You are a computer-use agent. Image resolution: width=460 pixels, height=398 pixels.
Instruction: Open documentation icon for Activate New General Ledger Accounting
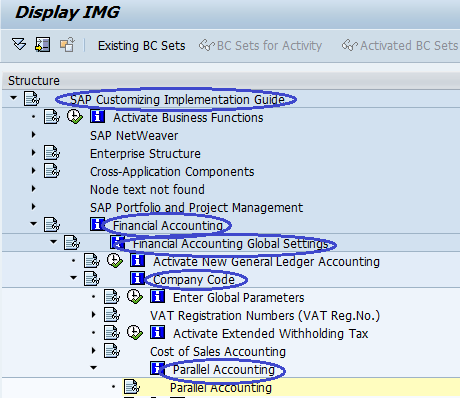click(92, 261)
